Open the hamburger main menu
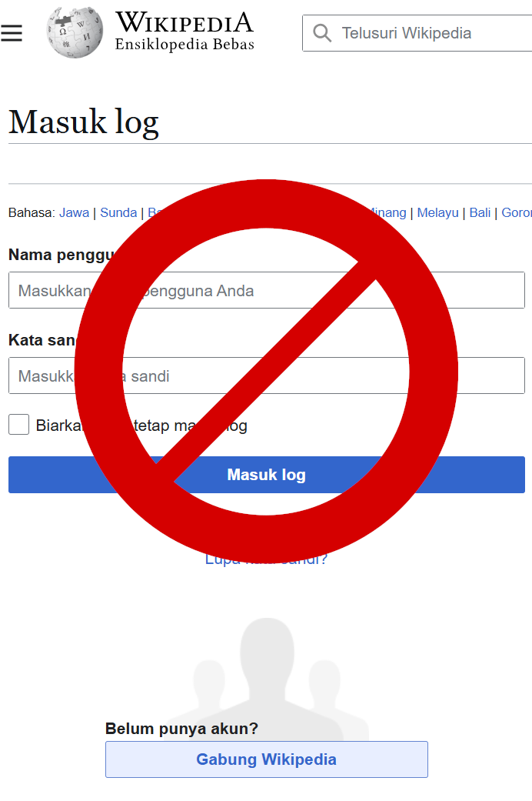This screenshot has width=532, height=801. pyautogui.click(x=12, y=32)
